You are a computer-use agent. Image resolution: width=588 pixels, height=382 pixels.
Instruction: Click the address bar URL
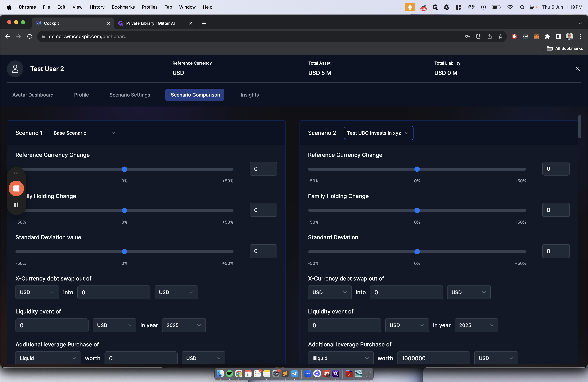[88, 36]
